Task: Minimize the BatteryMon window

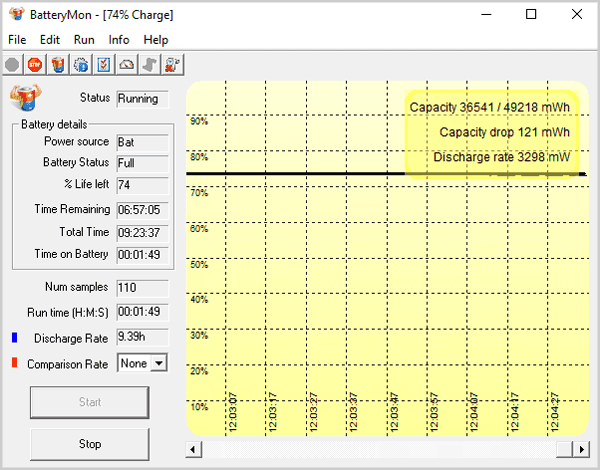Action: [486, 15]
